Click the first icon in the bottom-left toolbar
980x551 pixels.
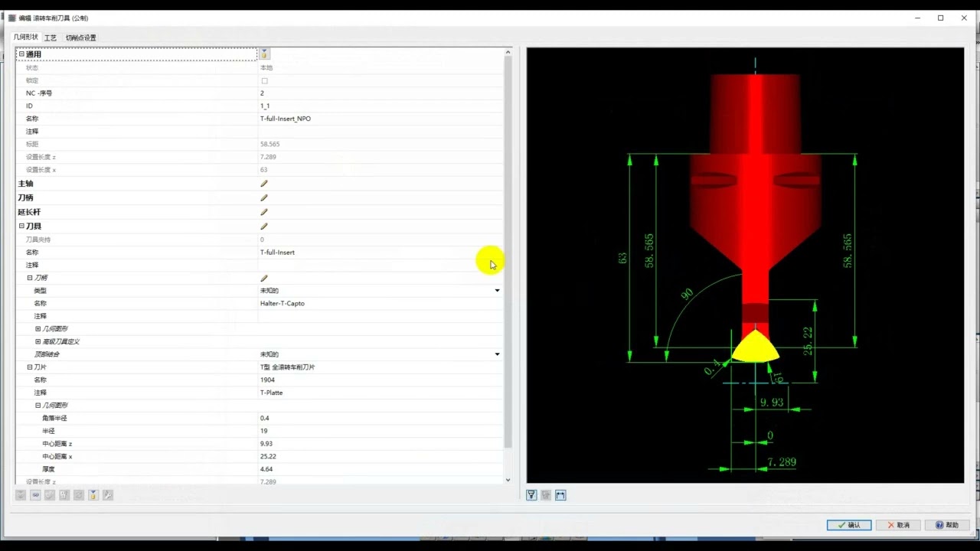point(21,495)
